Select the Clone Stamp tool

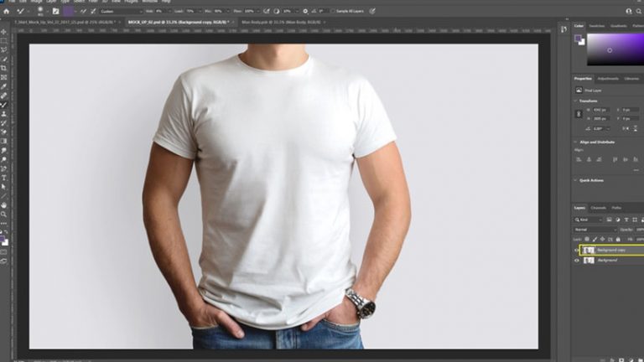coord(3,114)
